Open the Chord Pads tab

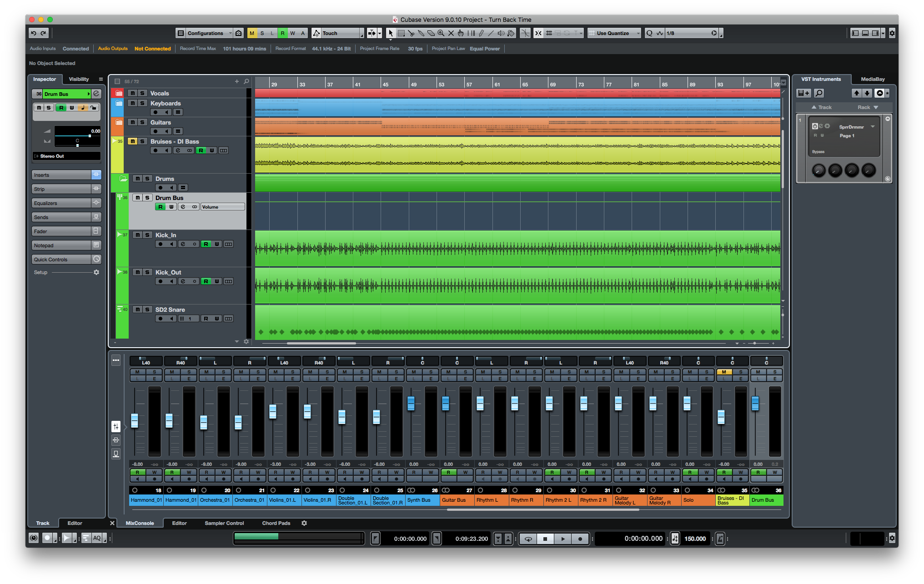(276, 523)
